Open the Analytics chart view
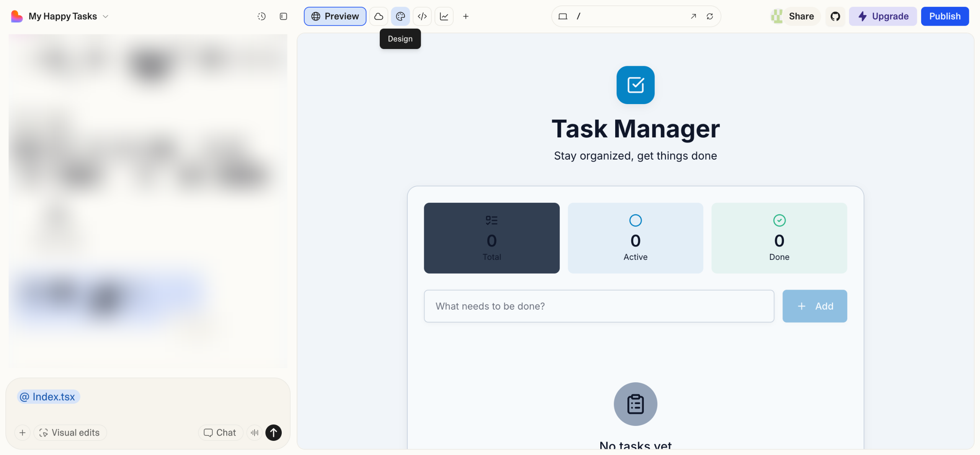 point(444,16)
